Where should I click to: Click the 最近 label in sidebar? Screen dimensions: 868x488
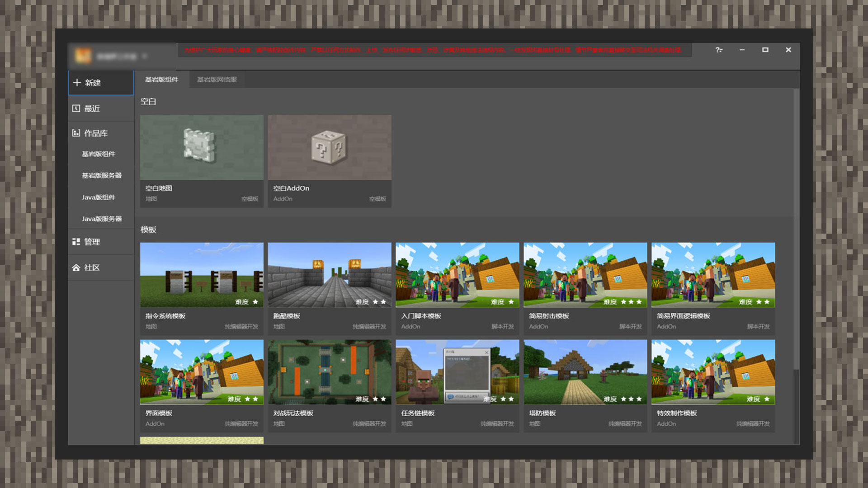click(92, 108)
